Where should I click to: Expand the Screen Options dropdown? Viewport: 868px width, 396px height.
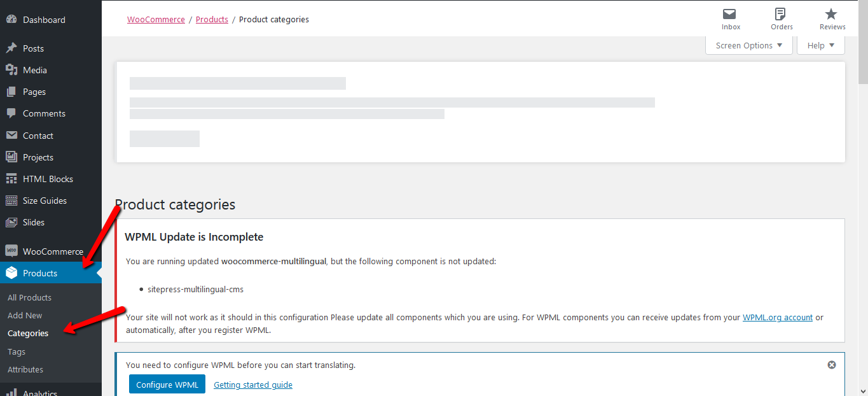[x=749, y=45]
